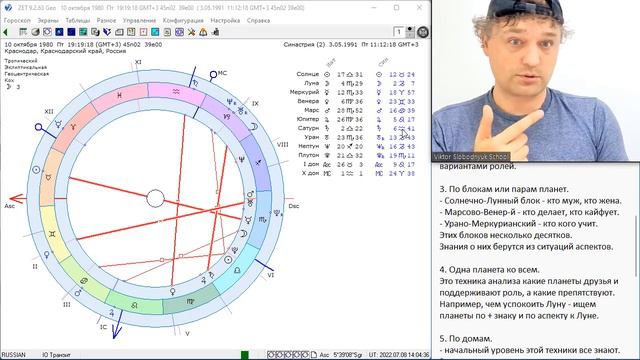This screenshot has height=360, width=640.
Task: Click the green back arrow in toolbar
Action: 6,32
